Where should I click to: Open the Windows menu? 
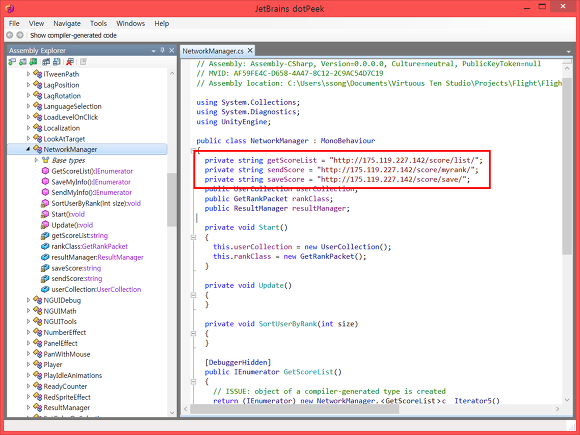click(x=131, y=23)
